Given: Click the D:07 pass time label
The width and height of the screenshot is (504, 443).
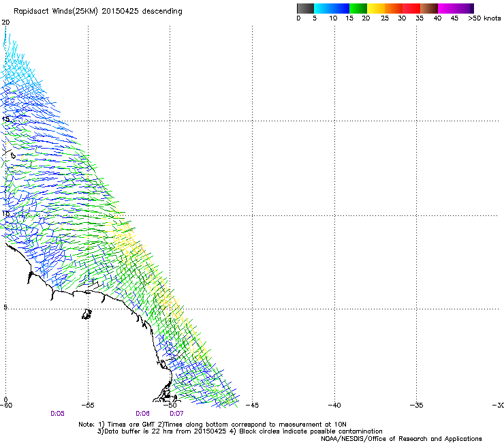Looking at the screenshot, I should [176, 414].
